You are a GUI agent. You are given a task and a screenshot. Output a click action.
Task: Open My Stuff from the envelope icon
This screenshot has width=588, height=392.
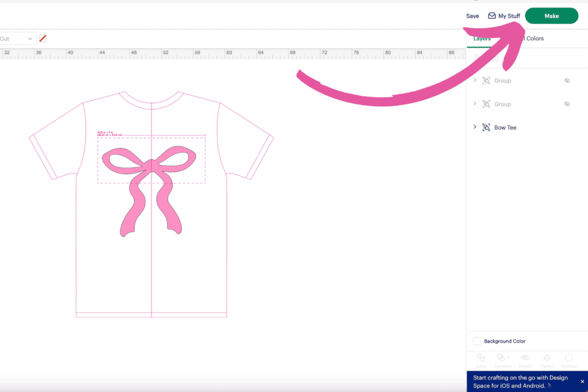(492, 16)
